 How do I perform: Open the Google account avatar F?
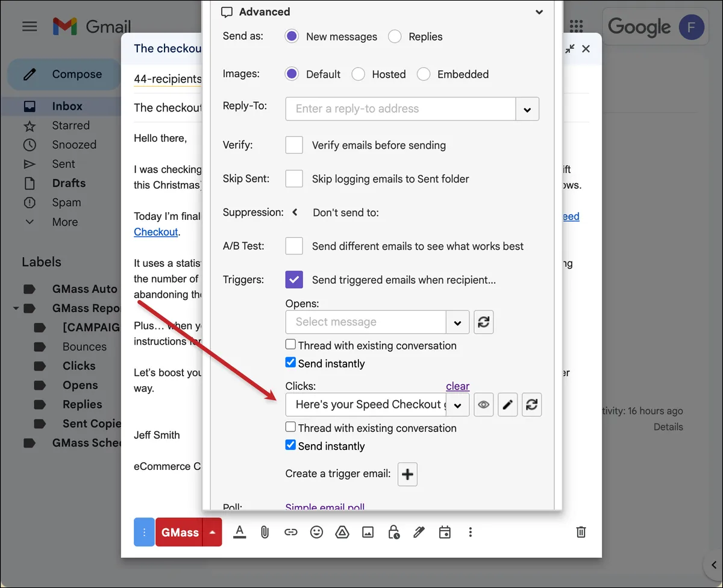pos(691,27)
